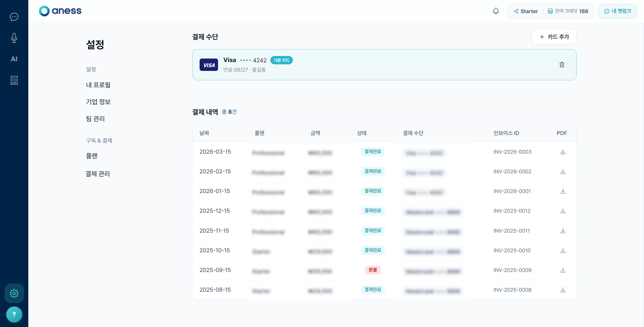Open the settings gear icon

(14, 293)
